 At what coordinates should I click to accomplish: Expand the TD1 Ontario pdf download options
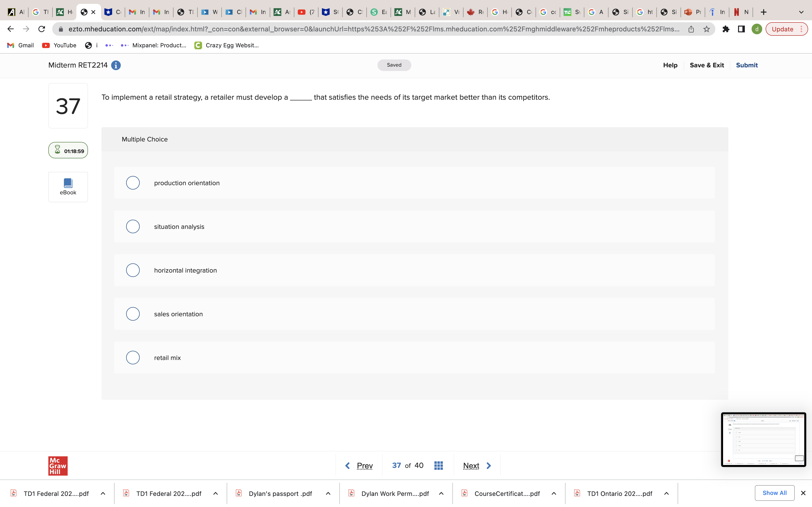pyautogui.click(x=667, y=493)
